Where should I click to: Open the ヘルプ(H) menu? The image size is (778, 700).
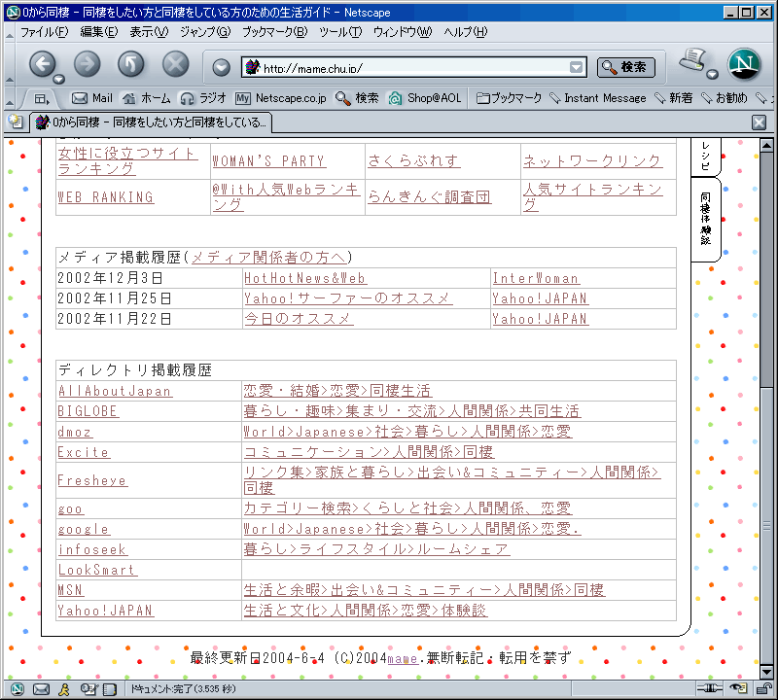[x=466, y=32]
